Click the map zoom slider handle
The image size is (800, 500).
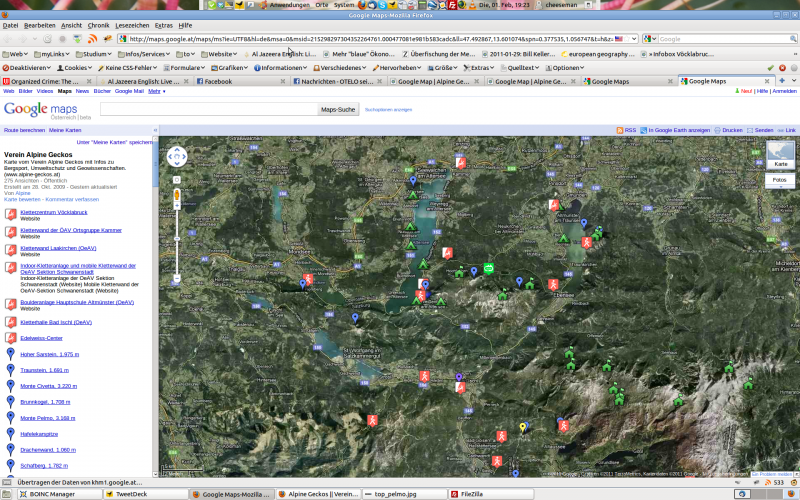click(x=177, y=238)
